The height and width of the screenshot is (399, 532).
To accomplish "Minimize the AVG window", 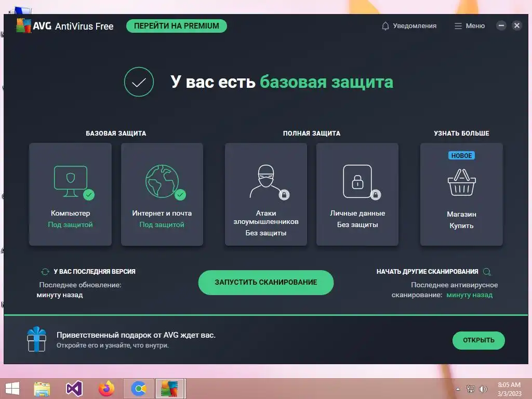I will tap(501, 25).
